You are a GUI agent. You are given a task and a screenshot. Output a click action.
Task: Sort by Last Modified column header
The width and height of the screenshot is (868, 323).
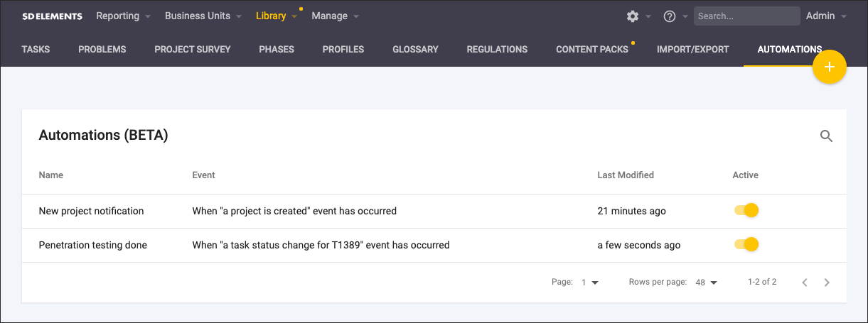coord(626,175)
